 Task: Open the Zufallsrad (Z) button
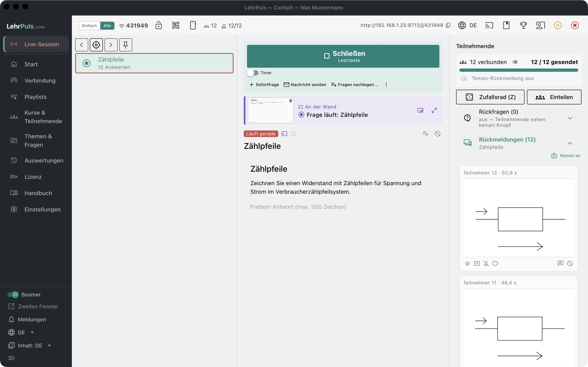point(490,97)
